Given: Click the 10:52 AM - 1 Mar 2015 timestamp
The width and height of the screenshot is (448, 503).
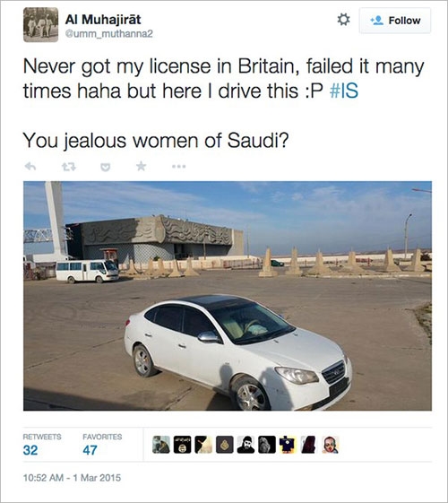Looking at the screenshot, I should [72, 478].
